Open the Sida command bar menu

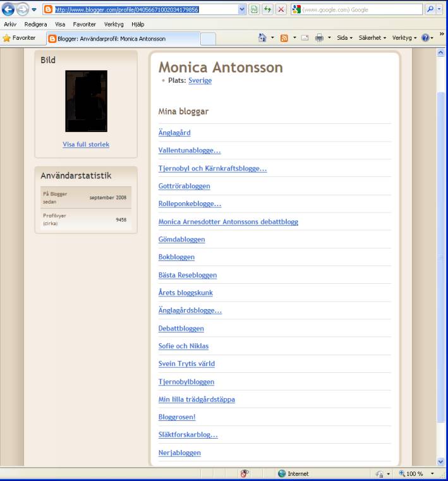point(344,38)
